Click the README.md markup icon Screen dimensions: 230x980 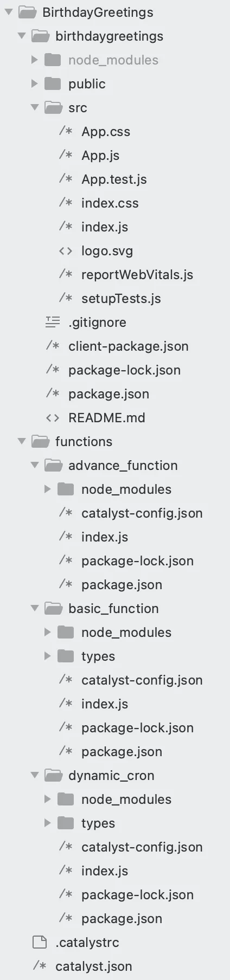pos(53,418)
